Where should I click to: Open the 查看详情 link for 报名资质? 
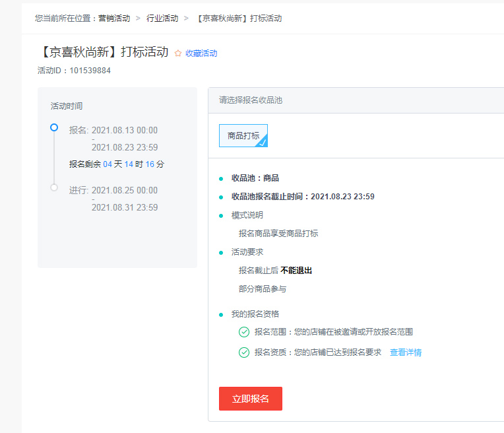[406, 352]
